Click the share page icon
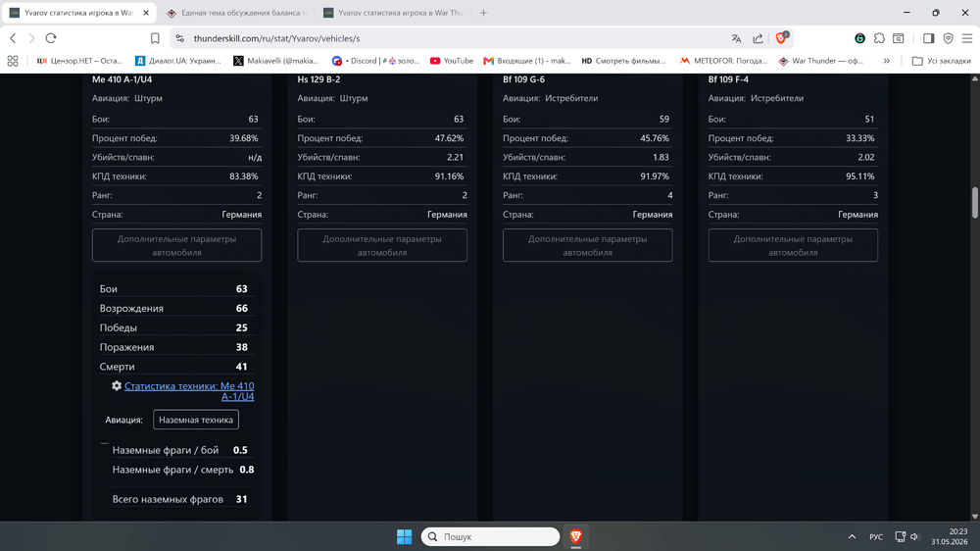980x551 pixels. click(x=758, y=38)
